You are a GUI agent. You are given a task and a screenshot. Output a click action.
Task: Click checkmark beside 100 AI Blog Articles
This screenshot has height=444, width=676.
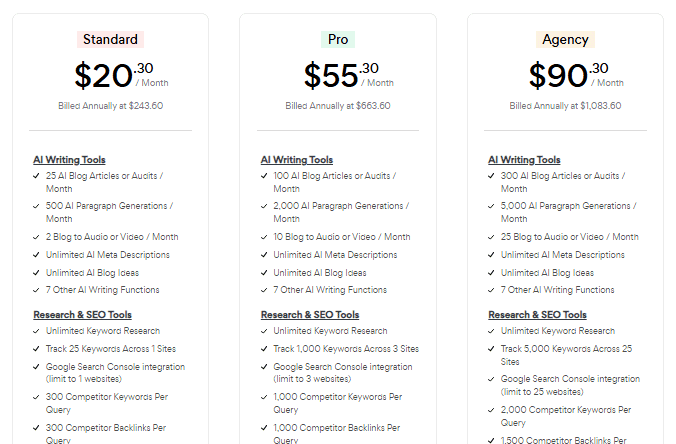click(264, 176)
